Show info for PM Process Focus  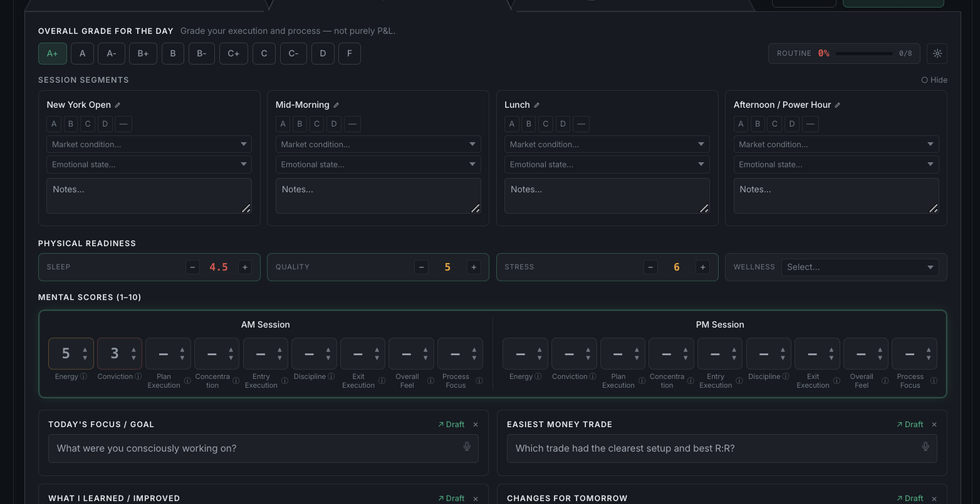pyautogui.click(x=934, y=381)
